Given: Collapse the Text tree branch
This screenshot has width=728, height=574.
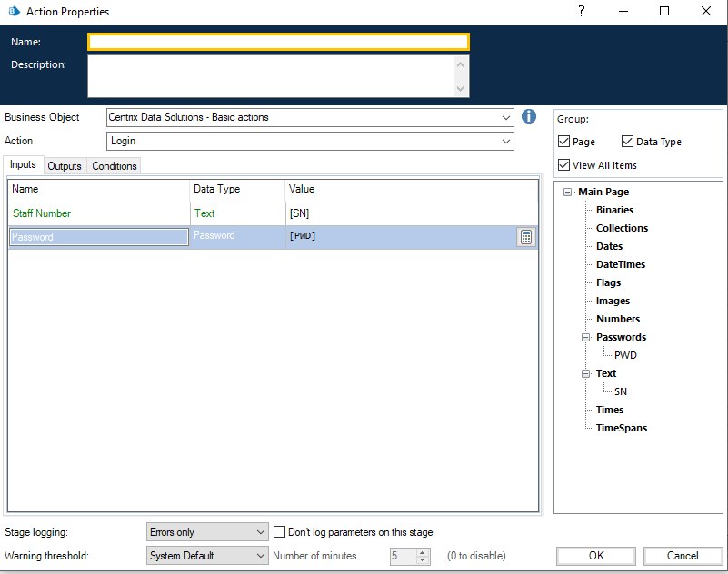Looking at the screenshot, I should [x=587, y=373].
